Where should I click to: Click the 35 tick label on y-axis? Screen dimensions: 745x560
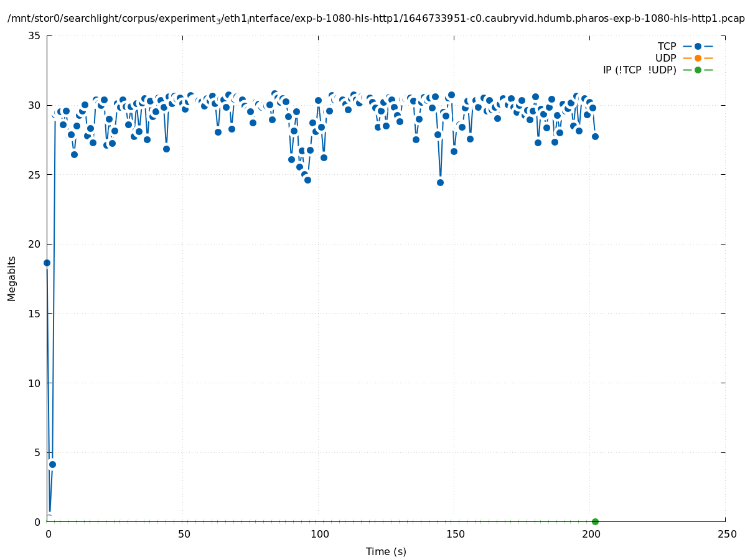(x=34, y=35)
